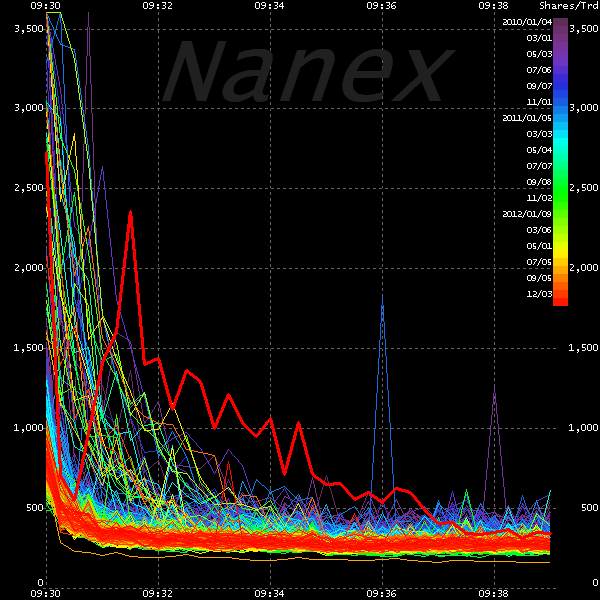Select legend date 03/01
The width and height of the screenshot is (600, 600).
(539, 38)
